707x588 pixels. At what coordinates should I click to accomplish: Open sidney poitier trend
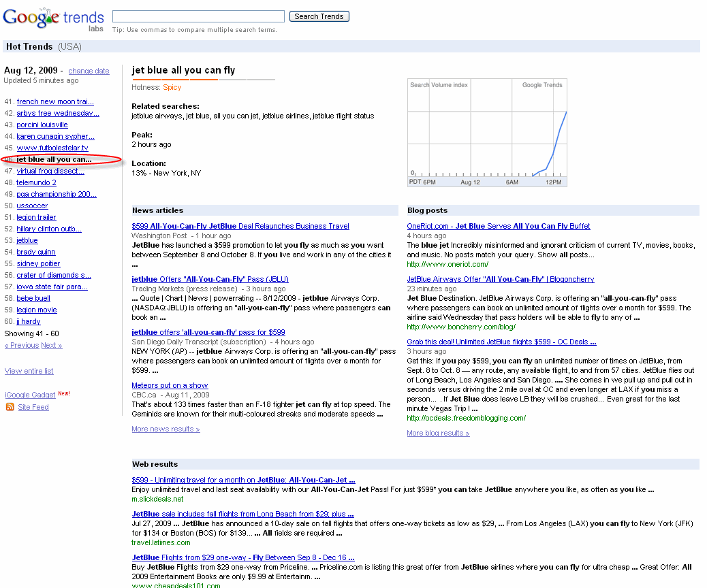coord(38,263)
